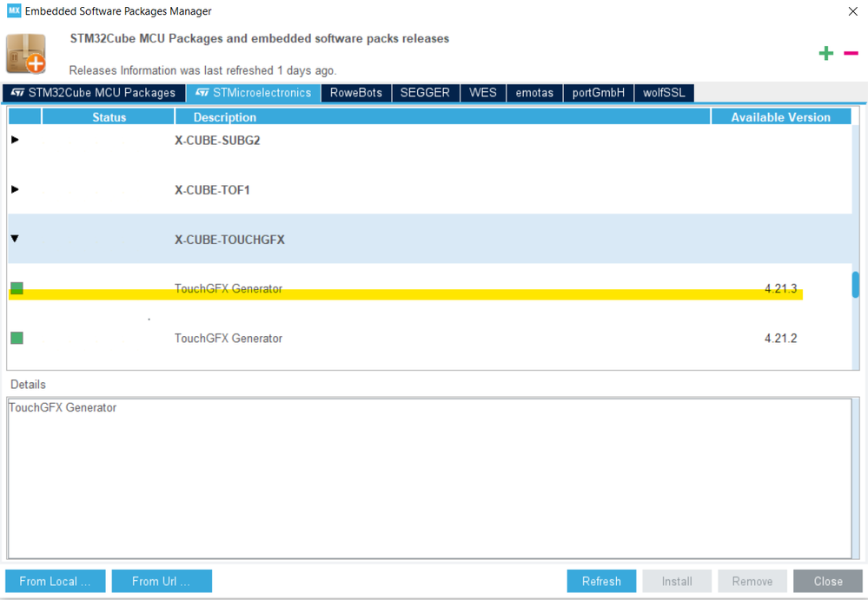This screenshot has height=600, width=868.
Task: Click the Refresh button
Action: point(601,581)
